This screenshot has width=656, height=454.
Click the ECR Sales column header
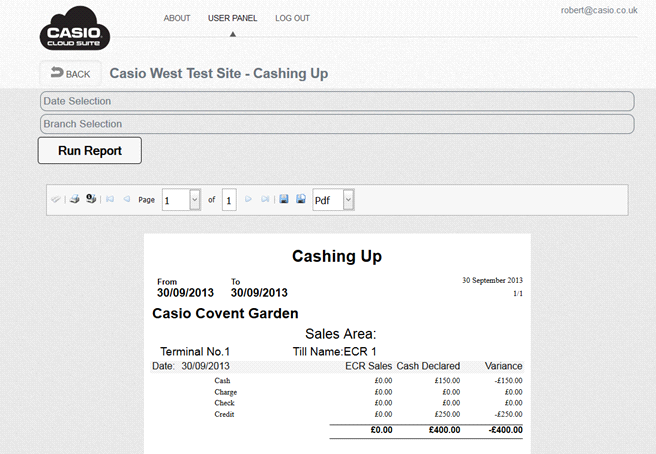[369, 366]
